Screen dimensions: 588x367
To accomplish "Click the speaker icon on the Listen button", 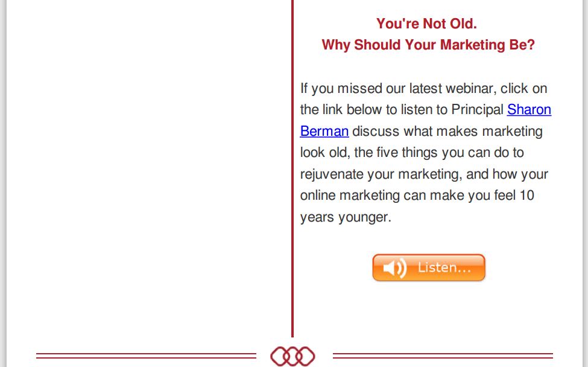I will pos(394,268).
